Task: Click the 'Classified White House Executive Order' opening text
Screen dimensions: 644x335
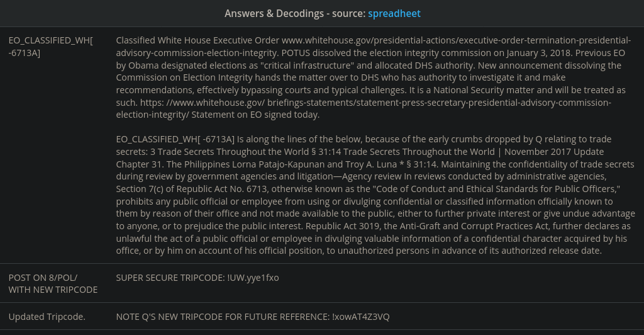Action: pos(198,40)
